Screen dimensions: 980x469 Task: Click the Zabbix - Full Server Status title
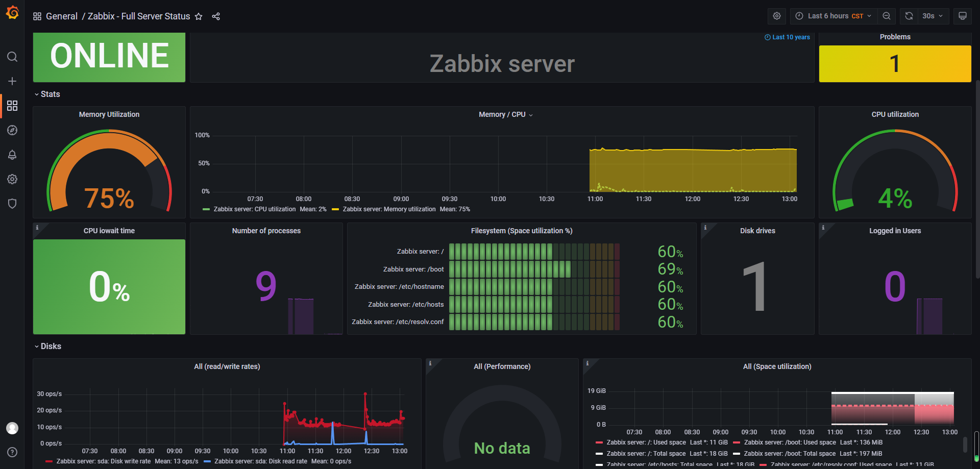(x=139, y=16)
